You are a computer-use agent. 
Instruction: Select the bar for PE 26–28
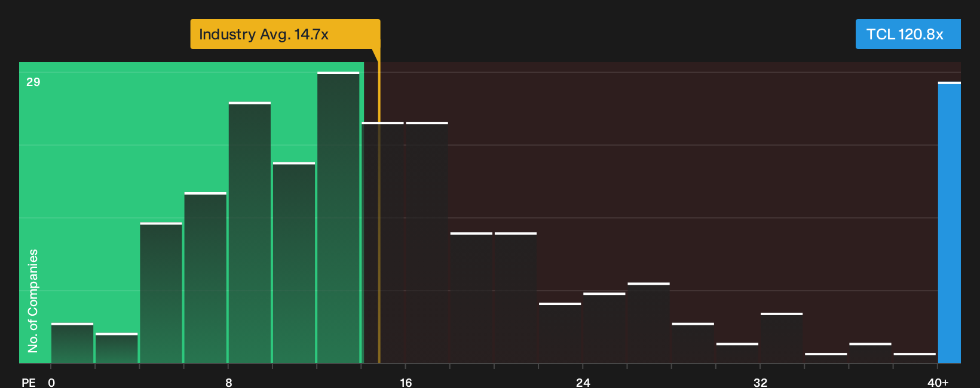(x=649, y=323)
